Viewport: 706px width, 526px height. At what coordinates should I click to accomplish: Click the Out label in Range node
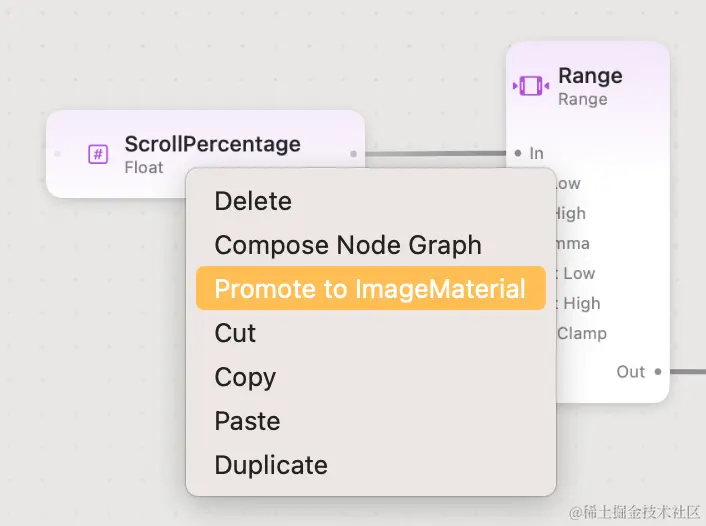(630, 372)
